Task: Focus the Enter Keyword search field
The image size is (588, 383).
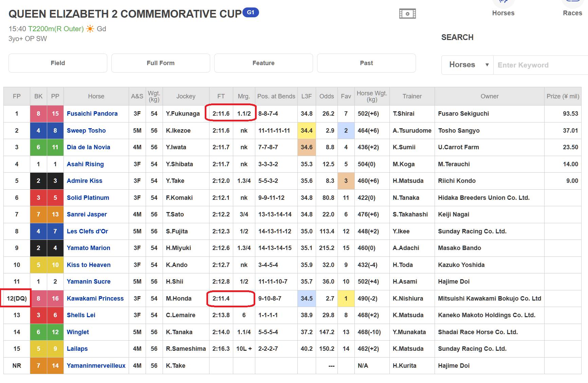Action: (x=540, y=65)
